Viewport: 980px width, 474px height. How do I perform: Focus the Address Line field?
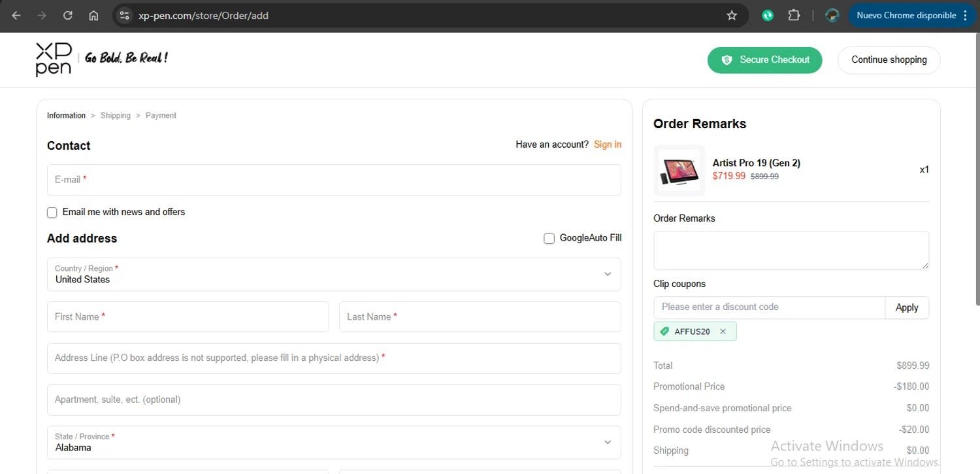pos(334,358)
